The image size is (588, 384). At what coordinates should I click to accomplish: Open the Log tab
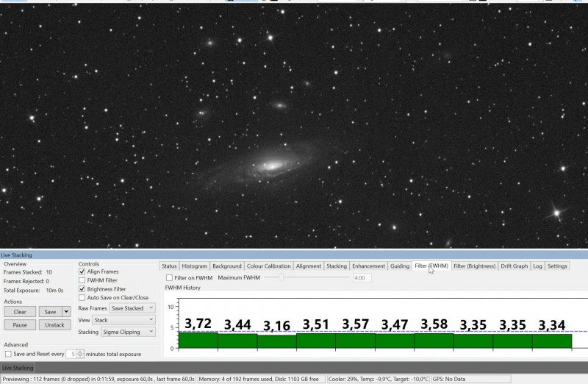[x=537, y=266]
